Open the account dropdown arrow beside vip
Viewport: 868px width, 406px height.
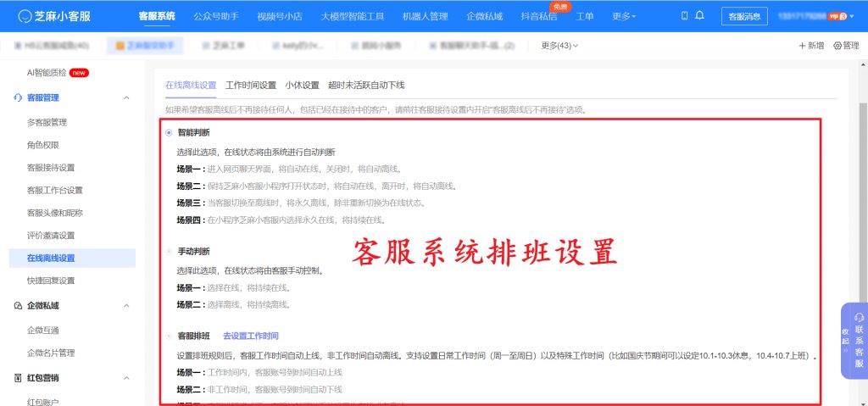[851, 16]
